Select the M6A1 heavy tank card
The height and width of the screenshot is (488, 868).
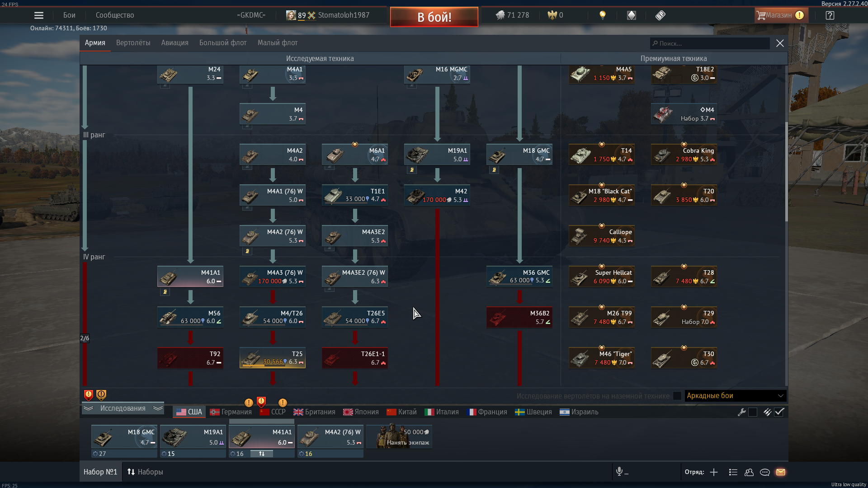pyautogui.click(x=355, y=155)
